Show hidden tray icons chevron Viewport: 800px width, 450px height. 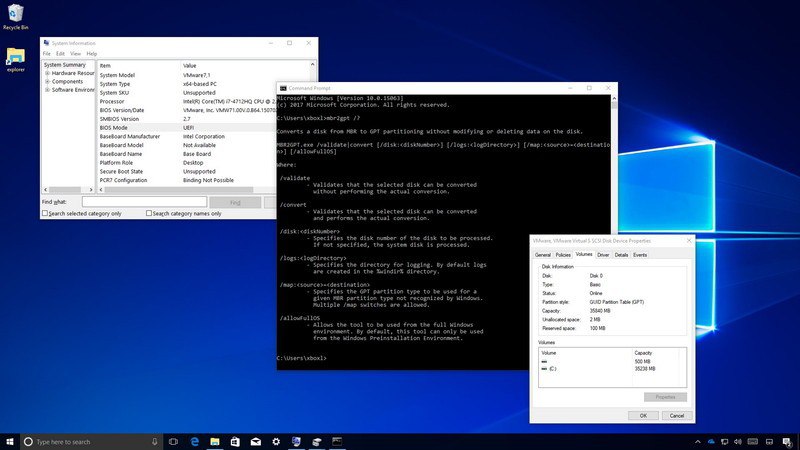697,442
